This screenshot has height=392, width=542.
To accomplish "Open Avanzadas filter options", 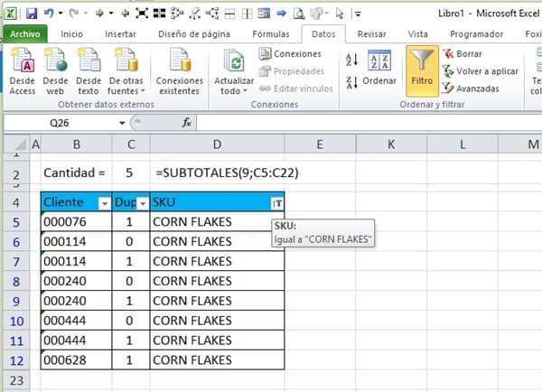I will [x=471, y=89].
